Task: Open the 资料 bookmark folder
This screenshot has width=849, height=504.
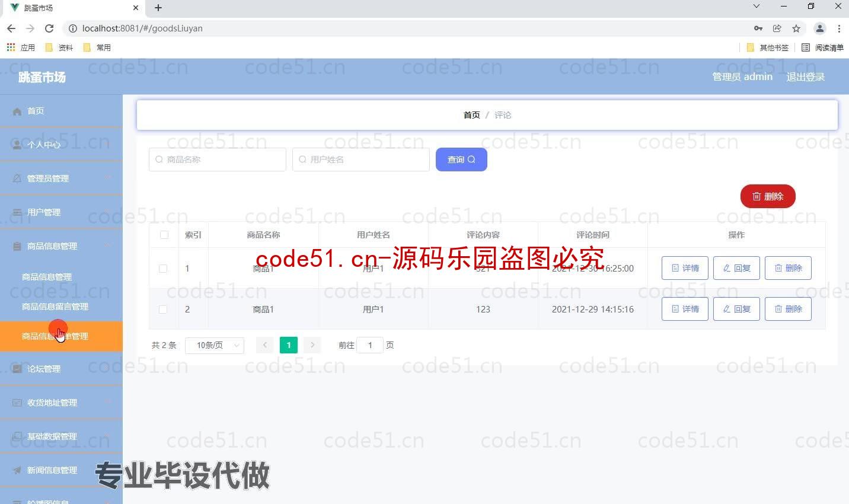Action: click(x=59, y=47)
